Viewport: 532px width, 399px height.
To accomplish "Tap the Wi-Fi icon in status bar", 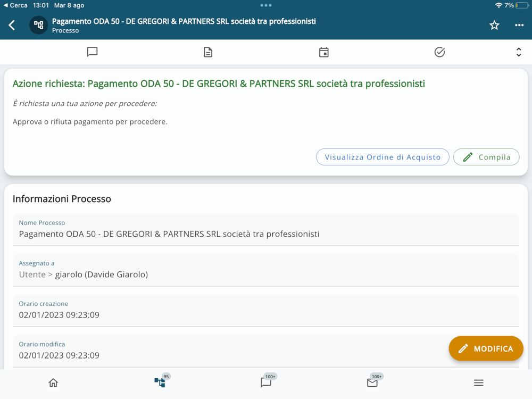I will tap(498, 5).
